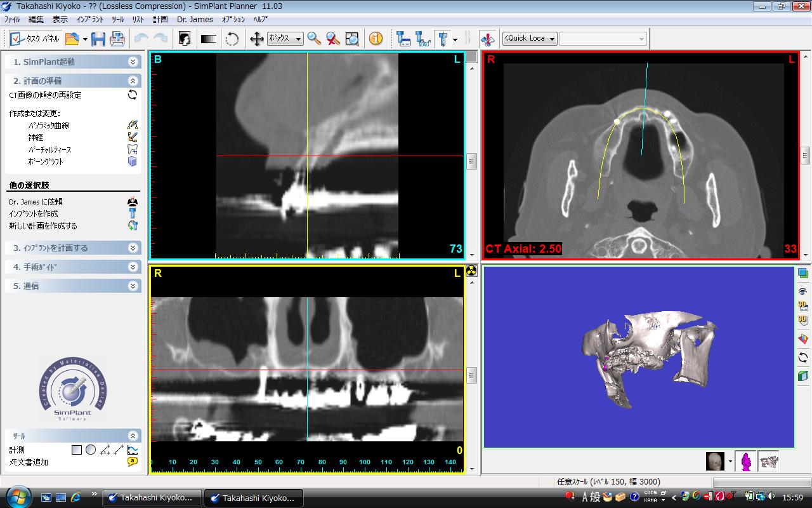Open the Quick Locate dropdown
This screenshot has width=812, height=508.
(x=530, y=39)
